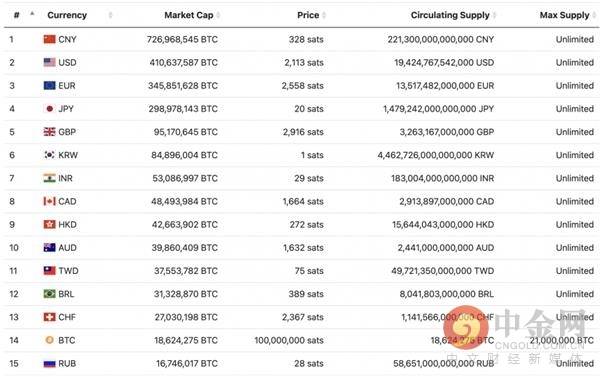Click the UK flag icon beside GBP
The width and height of the screenshot is (600, 377).
(x=49, y=132)
